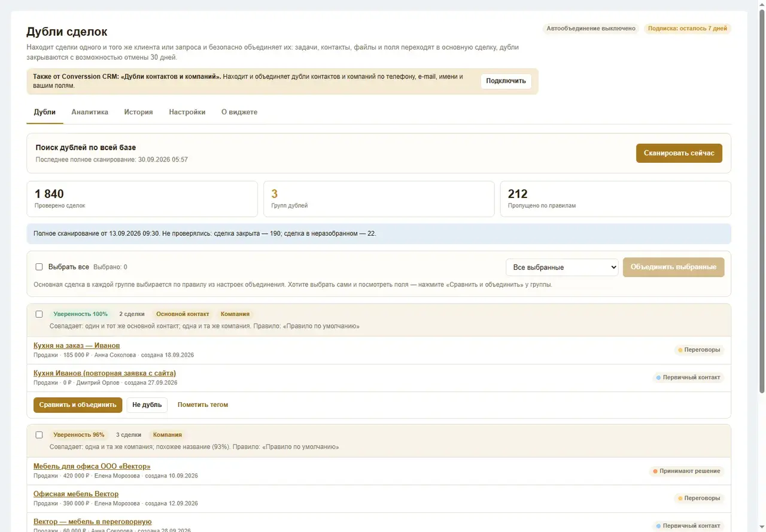This screenshot has height=532, width=766.
Task: Click the "Дубли сделок" page title
Action: click(67, 32)
